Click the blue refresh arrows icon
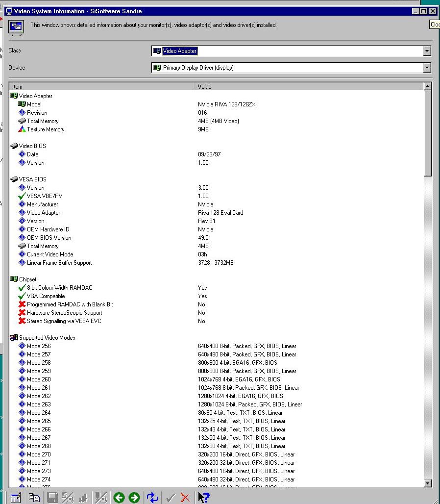The image size is (440, 504). pyautogui.click(x=152, y=498)
